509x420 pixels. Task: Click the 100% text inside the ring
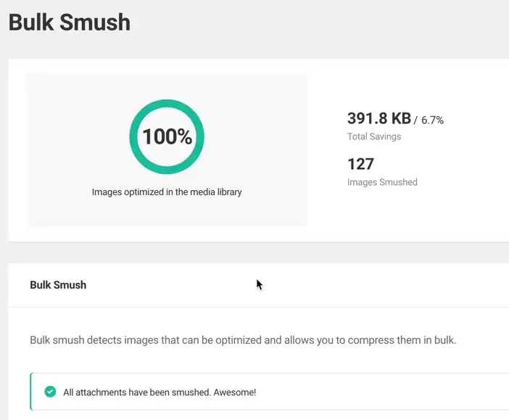click(x=167, y=136)
